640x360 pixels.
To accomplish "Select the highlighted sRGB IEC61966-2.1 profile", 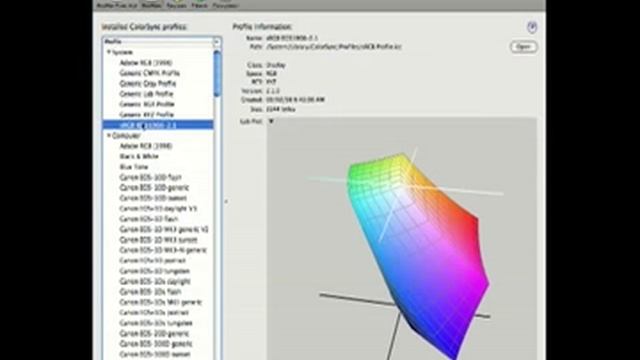I will (158, 125).
